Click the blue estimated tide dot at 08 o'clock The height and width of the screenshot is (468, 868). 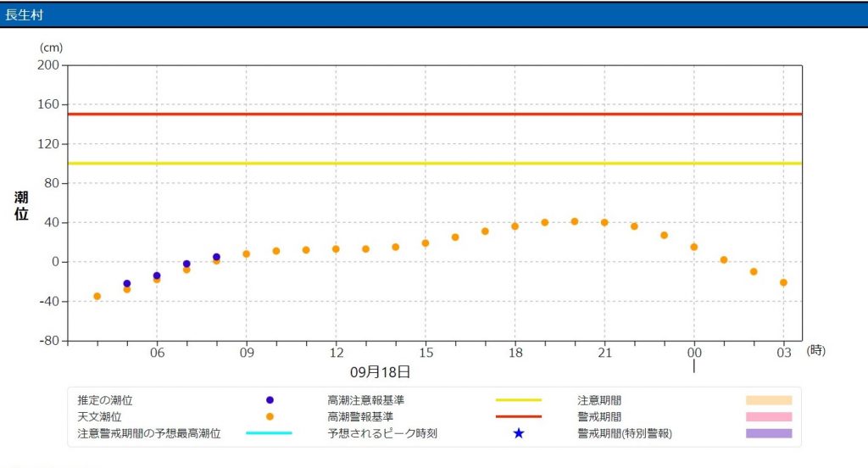(216, 257)
